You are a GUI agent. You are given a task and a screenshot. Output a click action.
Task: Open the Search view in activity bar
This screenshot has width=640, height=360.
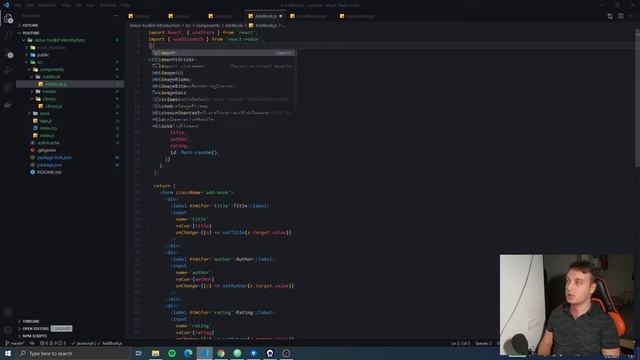(x=8, y=36)
